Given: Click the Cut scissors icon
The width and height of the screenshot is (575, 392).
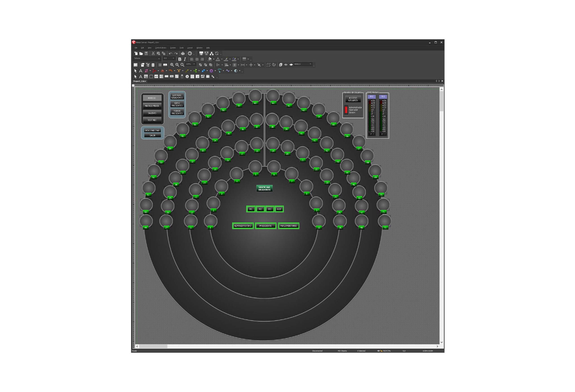Looking at the screenshot, I should tap(153, 53).
